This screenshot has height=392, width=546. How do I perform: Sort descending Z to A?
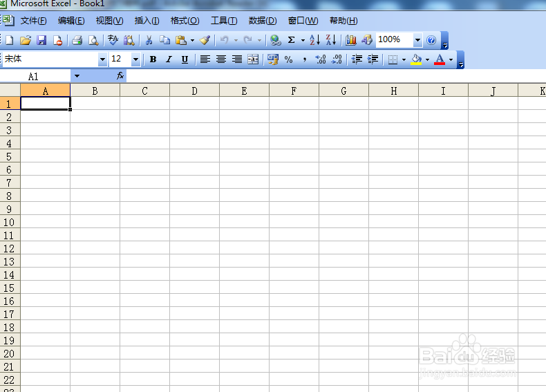331,40
